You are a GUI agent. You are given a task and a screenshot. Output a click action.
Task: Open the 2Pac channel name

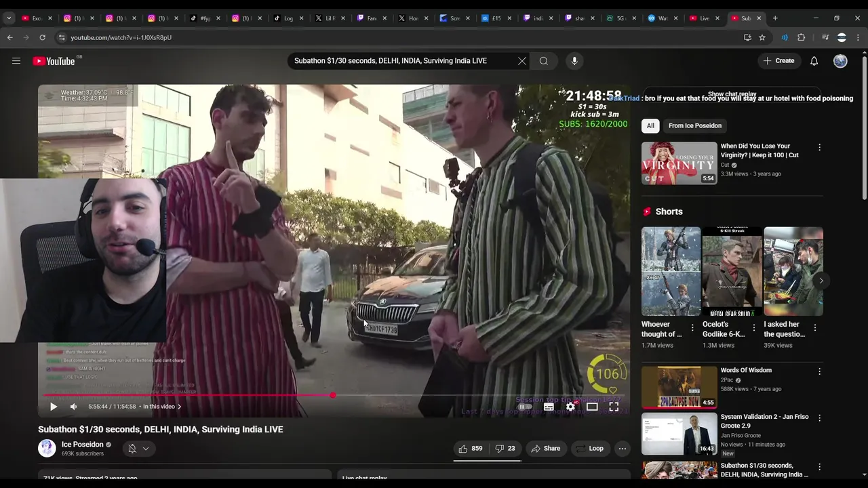point(727,380)
